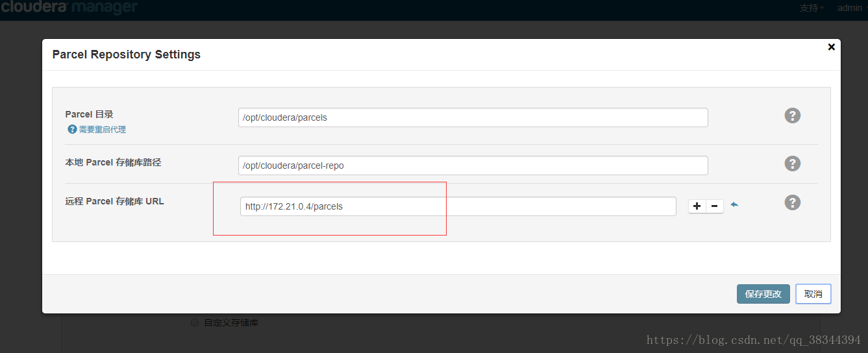This screenshot has width=868, height=353.
Task: Remove the remote parcel URL with minus button
Action: (x=714, y=206)
